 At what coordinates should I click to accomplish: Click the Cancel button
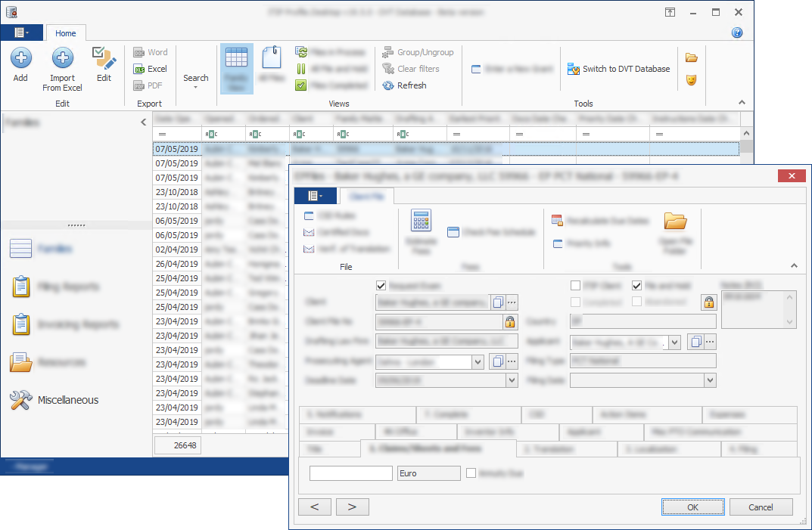click(761, 507)
